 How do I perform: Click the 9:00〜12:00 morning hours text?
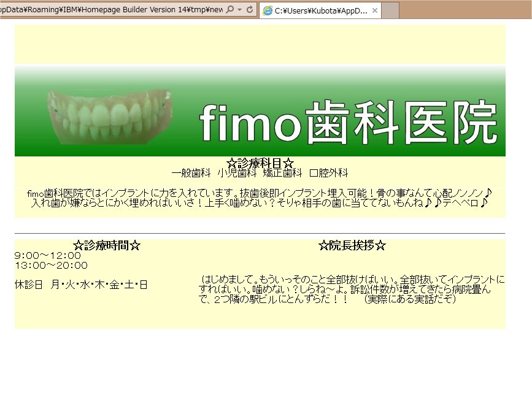tap(48, 256)
